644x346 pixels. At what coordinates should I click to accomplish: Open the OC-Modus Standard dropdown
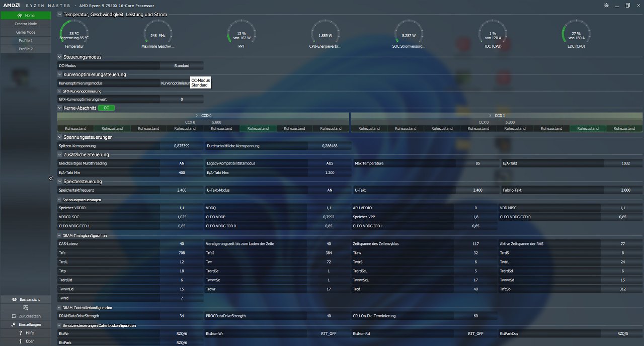coord(182,66)
